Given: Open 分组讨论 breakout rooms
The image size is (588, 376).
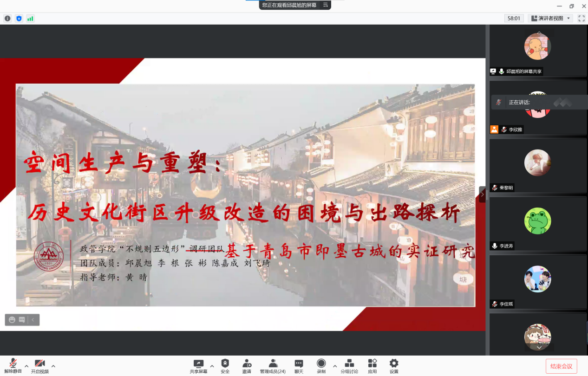Looking at the screenshot, I should tap(349, 365).
